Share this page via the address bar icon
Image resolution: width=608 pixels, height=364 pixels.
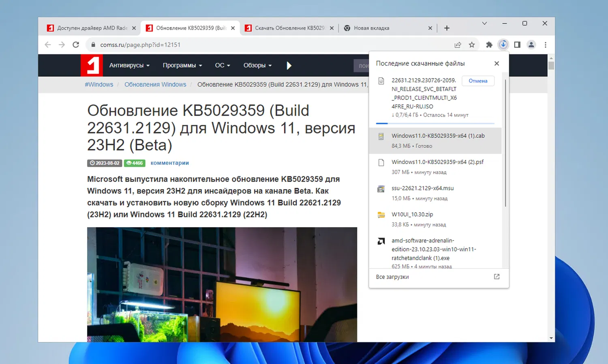(458, 45)
